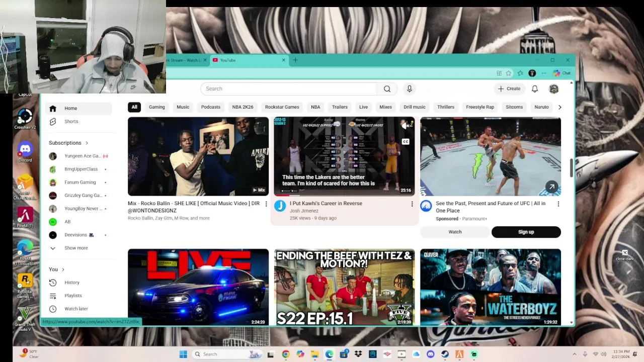Filter by the Freestyle Rap chip
The width and height of the screenshot is (644, 362).
(x=480, y=107)
